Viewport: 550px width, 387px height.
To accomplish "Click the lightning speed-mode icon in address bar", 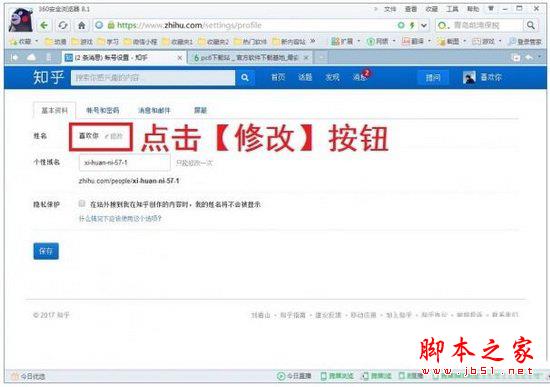I will tap(412, 25).
